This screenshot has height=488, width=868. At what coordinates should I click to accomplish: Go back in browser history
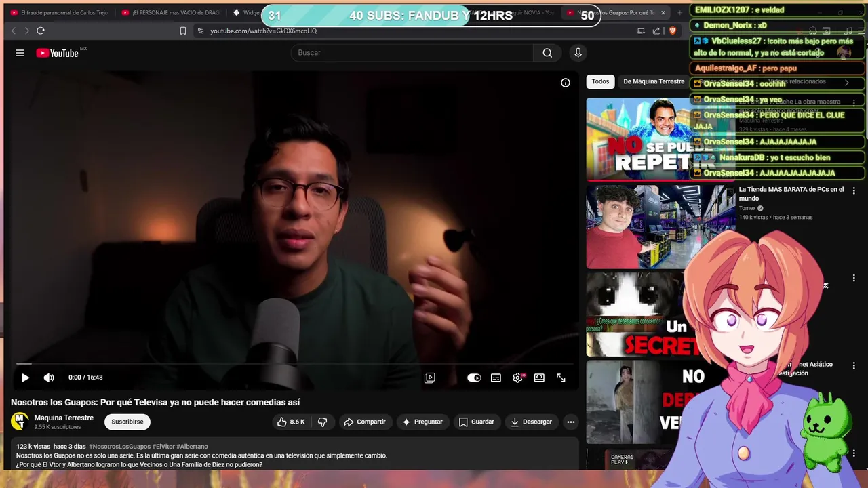14,30
